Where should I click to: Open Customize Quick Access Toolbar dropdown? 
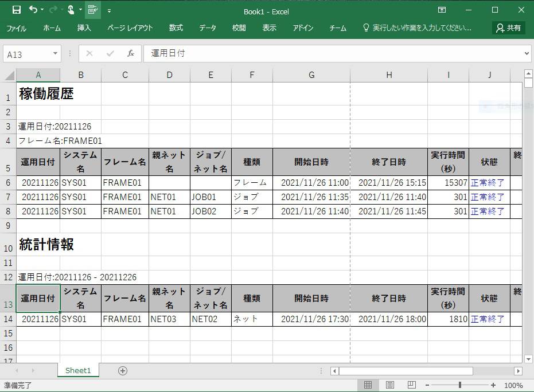point(109,11)
